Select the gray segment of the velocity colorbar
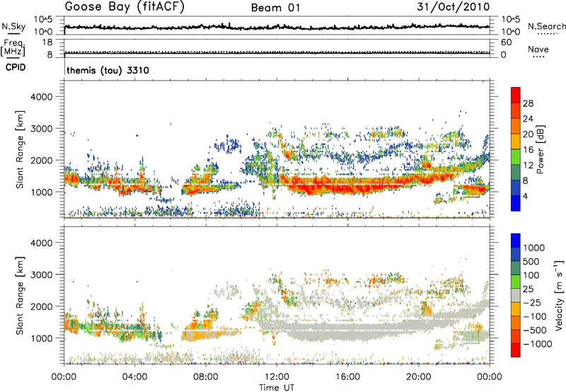Screen dimensions: 566x392 coord(516,296)
